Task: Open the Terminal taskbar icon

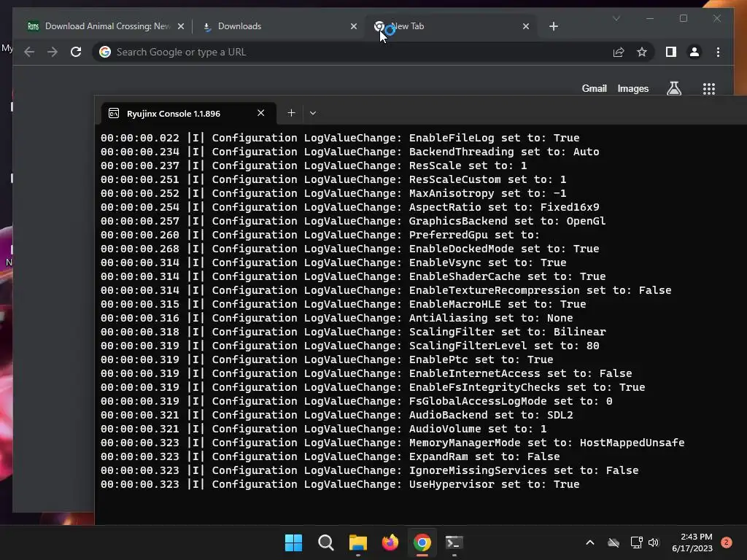Action: tap(454, 542)
